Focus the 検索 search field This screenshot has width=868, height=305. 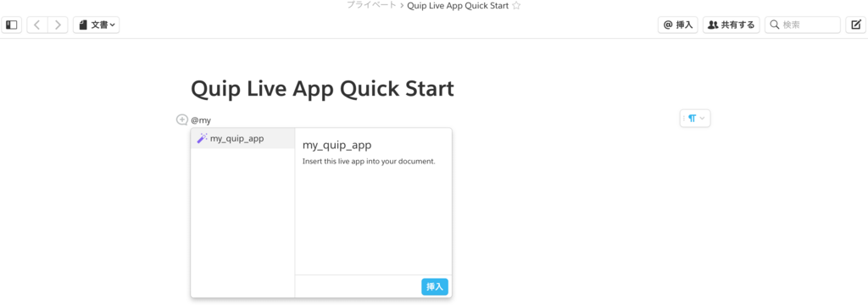click(803, 25)
